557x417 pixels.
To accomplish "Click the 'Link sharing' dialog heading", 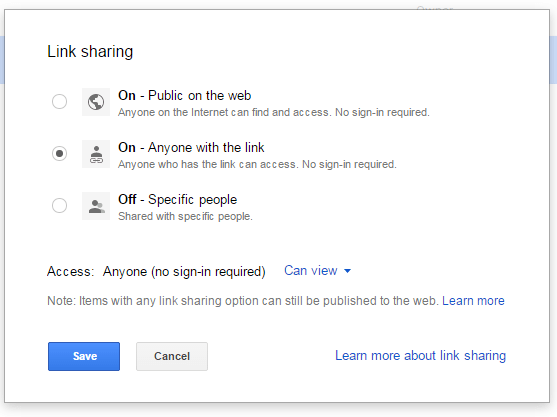I will [90, 52].
